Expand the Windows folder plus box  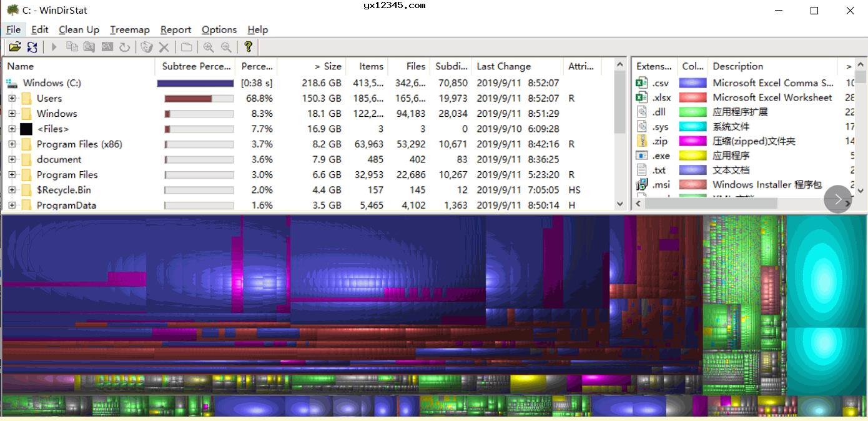tap(12, 114)
